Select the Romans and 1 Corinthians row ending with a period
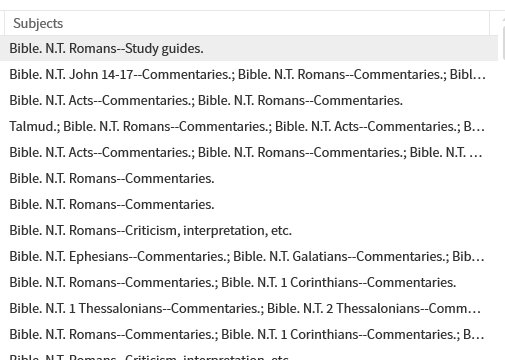Viewport: 505px width, 360px height. pyautogui.click(x=249, y=282)
